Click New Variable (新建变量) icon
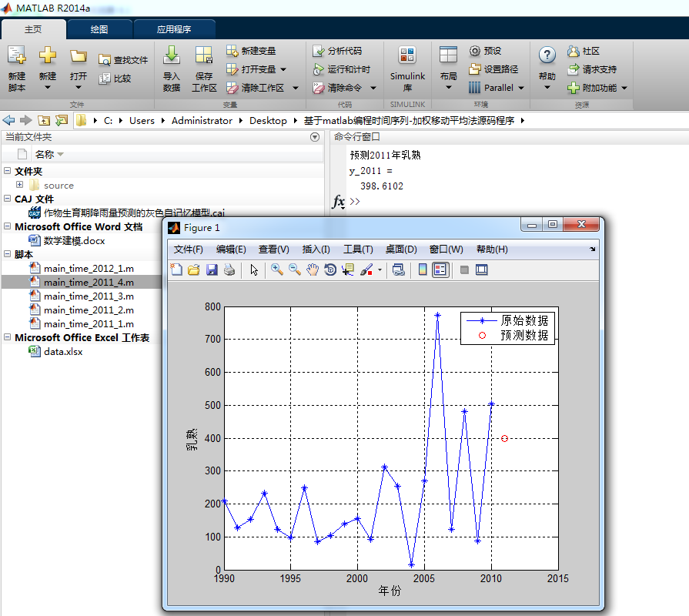Screen dimensions: 689x616 tap(232, 51)
